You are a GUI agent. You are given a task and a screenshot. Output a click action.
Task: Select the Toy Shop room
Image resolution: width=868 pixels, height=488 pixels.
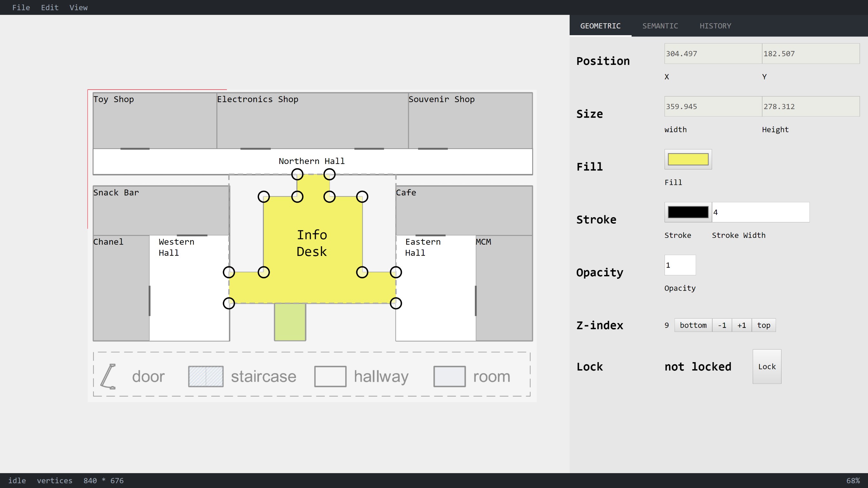tap(155, 121)
